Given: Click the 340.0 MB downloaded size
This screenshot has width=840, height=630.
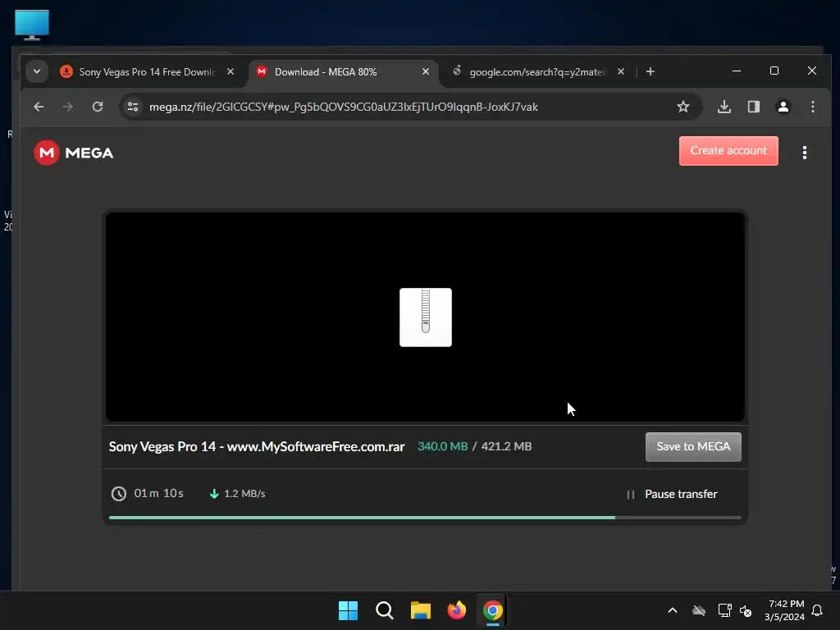Looking at the screenshot, I should (x=442, y=446).
